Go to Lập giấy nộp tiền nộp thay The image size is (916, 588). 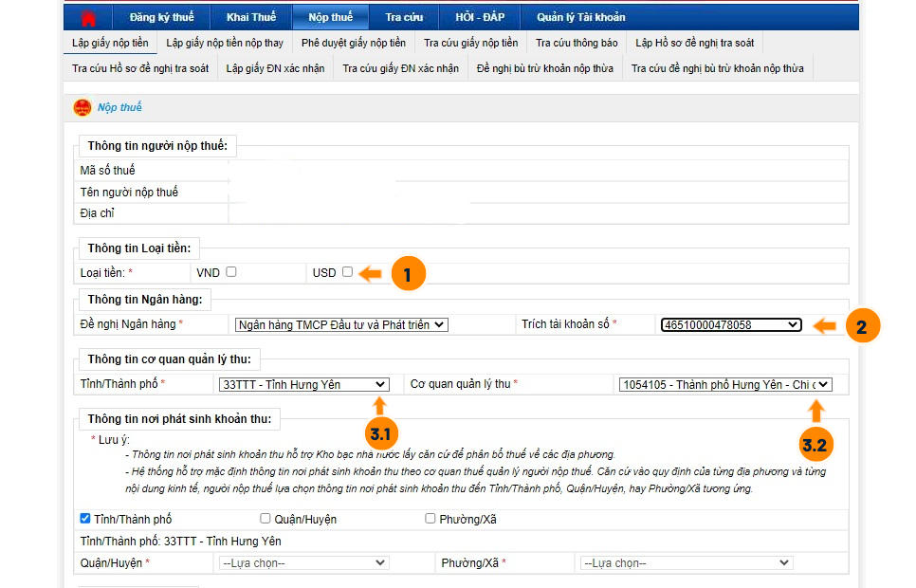[225, 43]
